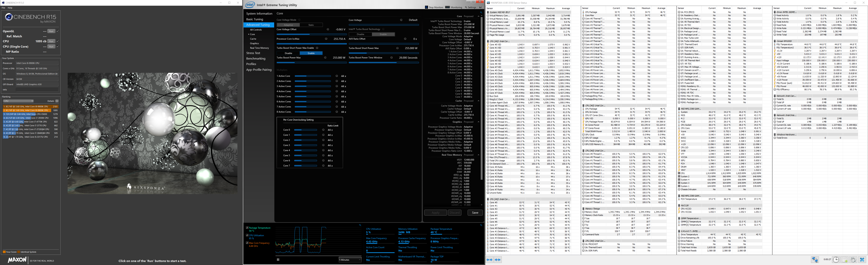Click info icon beside Turbo Boost Short Power Max value
The image size is (868, 265).
[x=397, y=48]
